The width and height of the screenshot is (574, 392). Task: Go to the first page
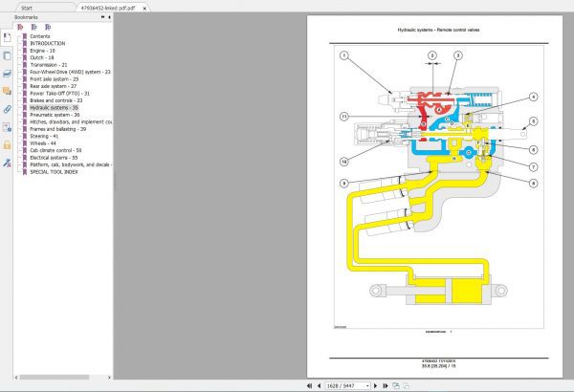point(309,385)
